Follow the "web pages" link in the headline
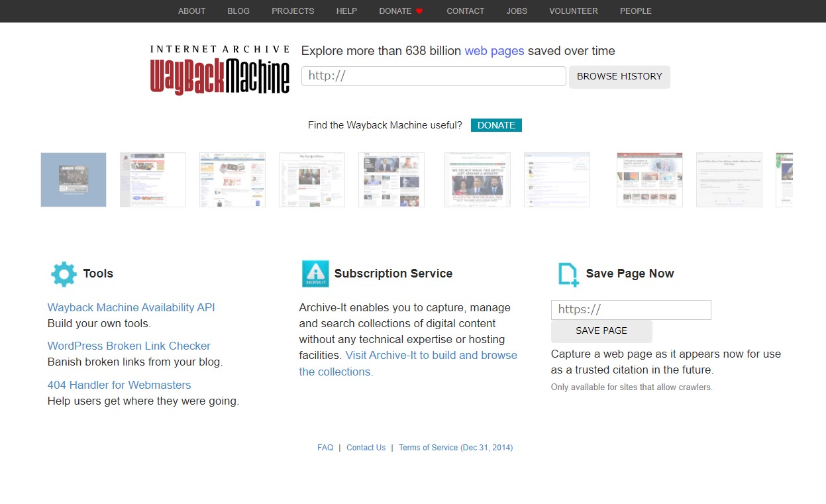 [x=494, y=51]
